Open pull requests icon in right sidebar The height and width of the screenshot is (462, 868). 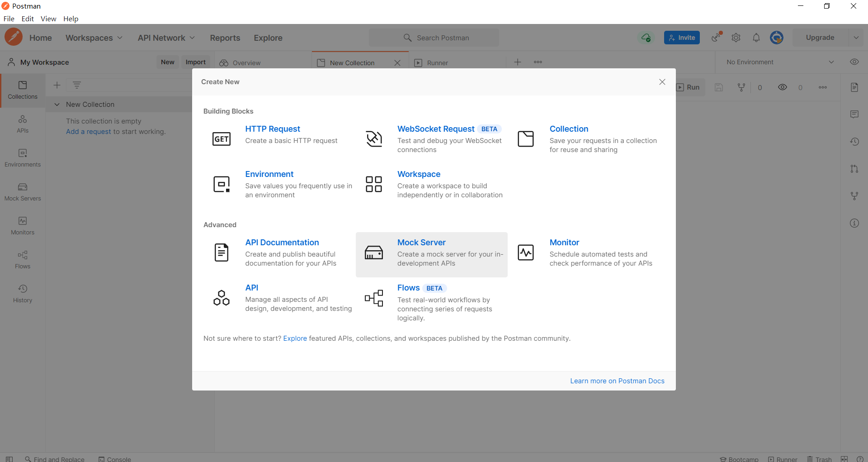pyautogui.click(x=854, y=169)
